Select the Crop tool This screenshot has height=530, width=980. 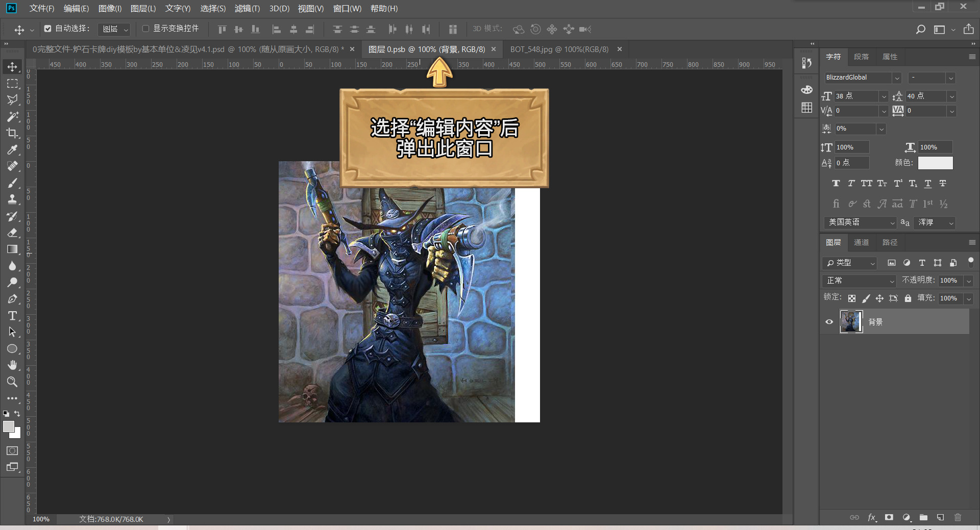pos(12,133)
